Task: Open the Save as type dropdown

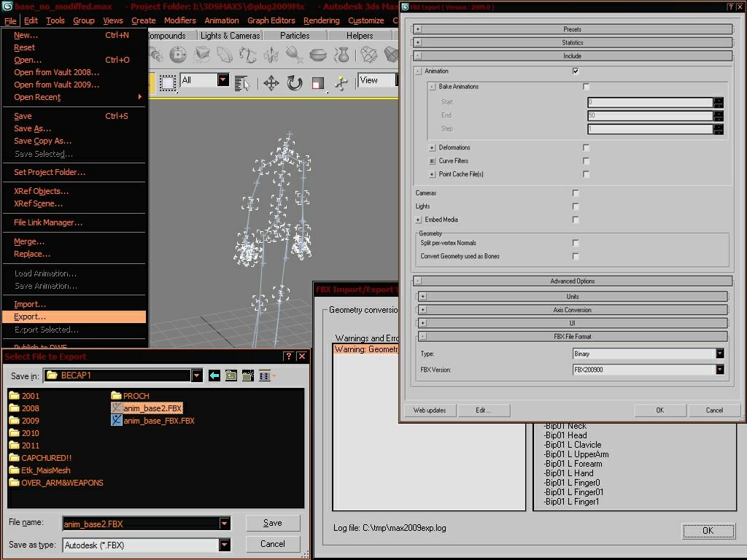Action: point(225,545)
